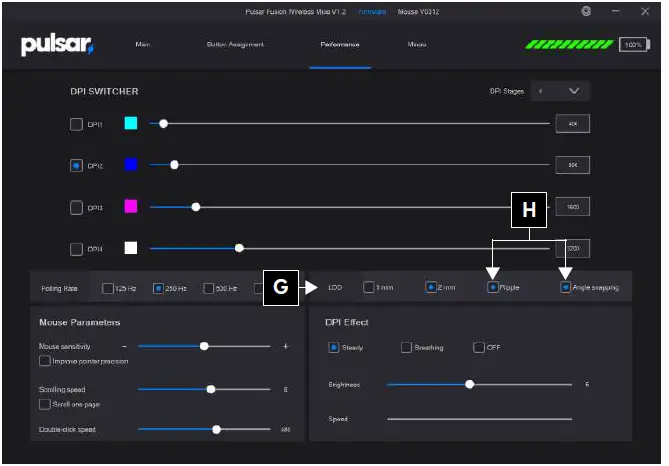Screen dimensions: 669x466
Task: Toggle the Ripple checkbox
Action: click(x=493, y=287)
